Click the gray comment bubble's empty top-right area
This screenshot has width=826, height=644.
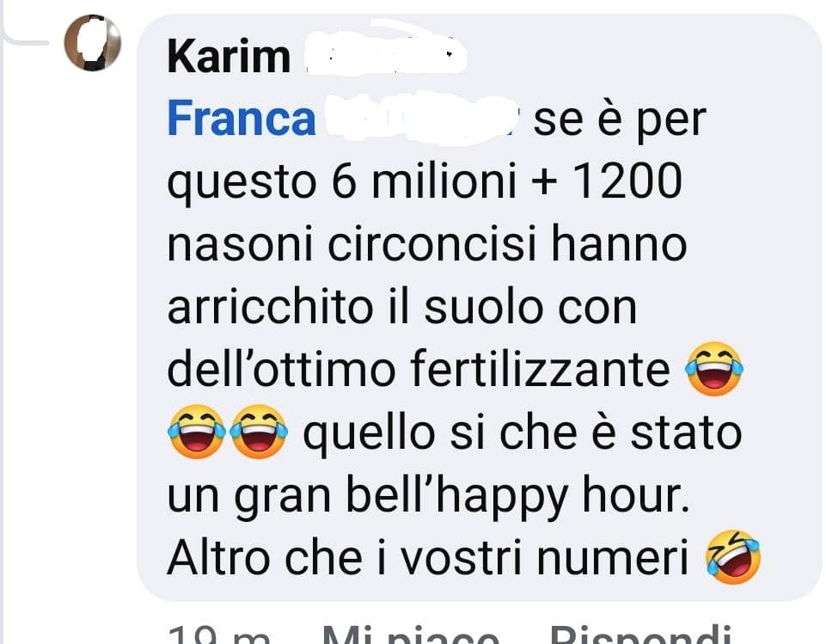(658, 52)
